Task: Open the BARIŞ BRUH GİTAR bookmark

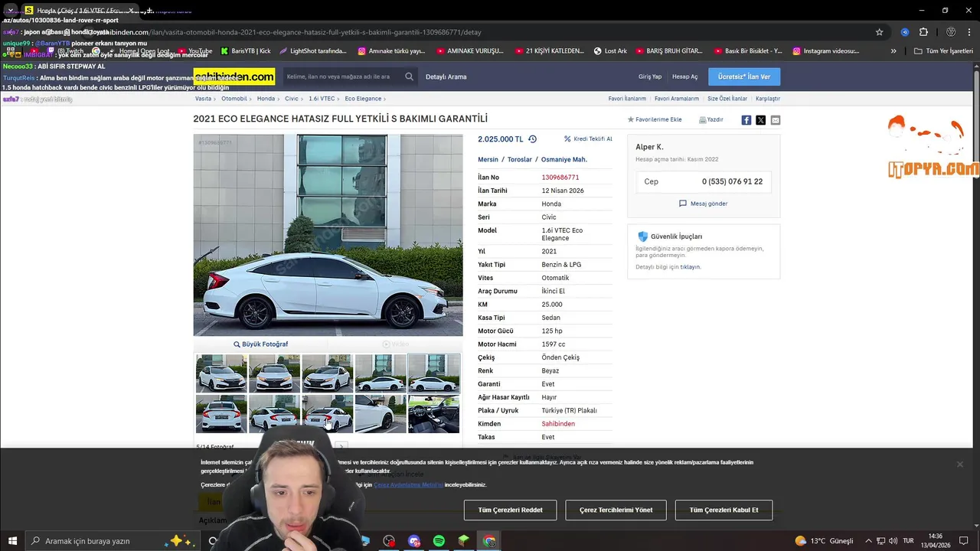Action: [x=668, y=51]
